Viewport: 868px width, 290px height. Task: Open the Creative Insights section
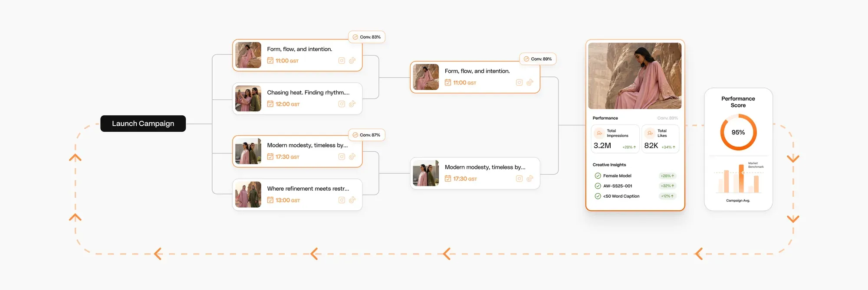pos(609,164)
